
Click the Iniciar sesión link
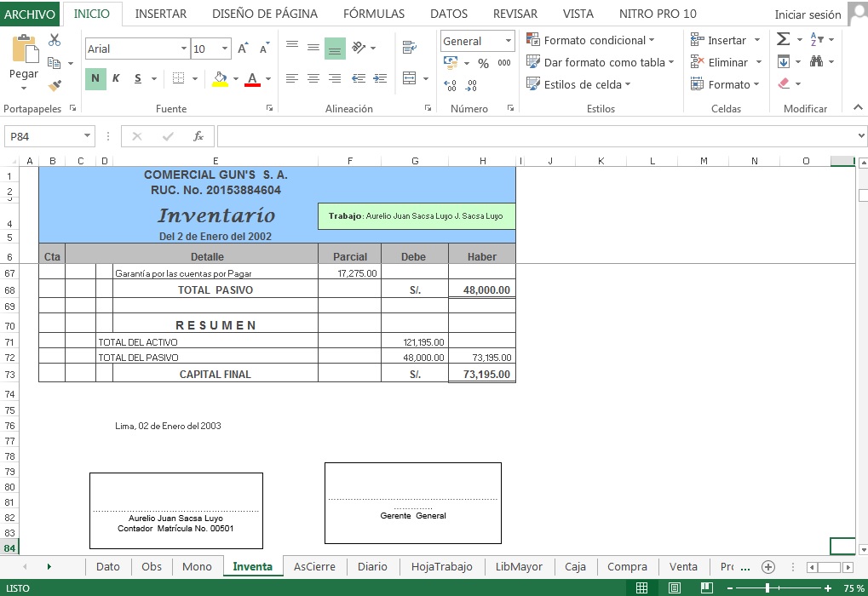(x=806, y=14)
